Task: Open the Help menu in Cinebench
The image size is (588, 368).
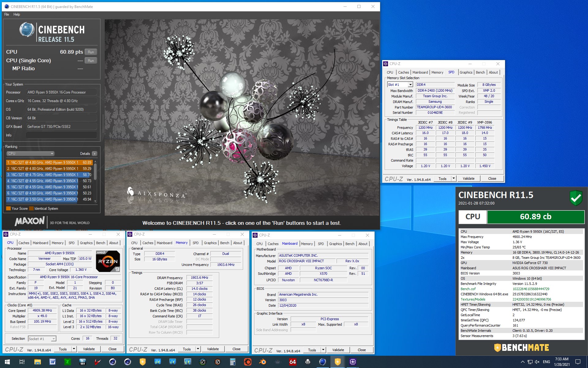Action: point(17,14)
